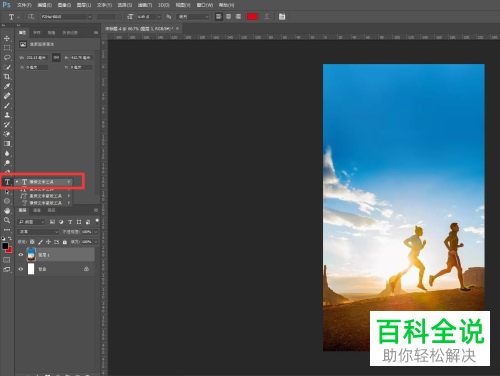This screenshot has height=376, width=500.
Task: Switch to the Properties panel tab
Action: point(22,33)
